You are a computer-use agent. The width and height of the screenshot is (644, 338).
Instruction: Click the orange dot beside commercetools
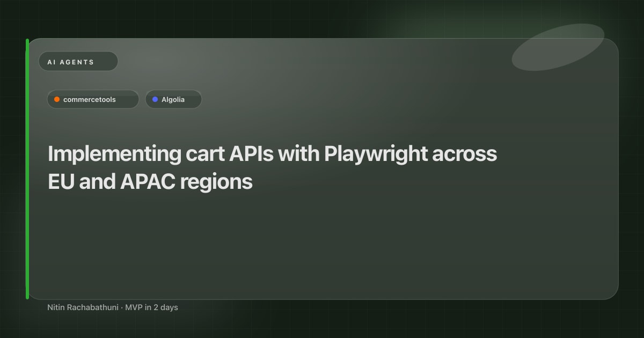pos(57,99)
